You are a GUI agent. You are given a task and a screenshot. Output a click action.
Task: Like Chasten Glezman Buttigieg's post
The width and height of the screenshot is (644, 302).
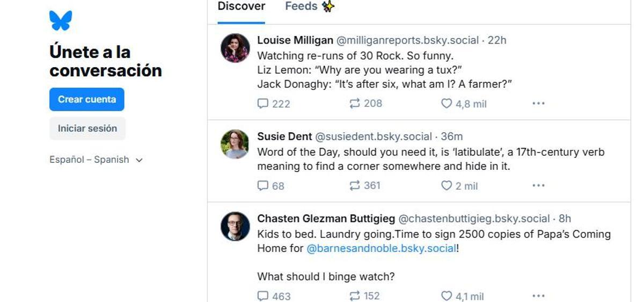447,296
